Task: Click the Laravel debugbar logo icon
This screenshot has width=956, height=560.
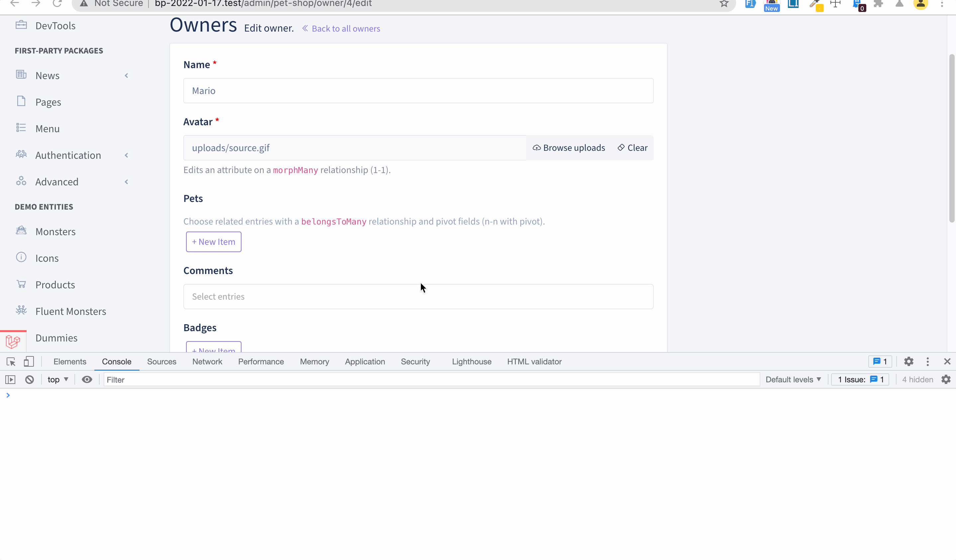Action: coord(13,342)
